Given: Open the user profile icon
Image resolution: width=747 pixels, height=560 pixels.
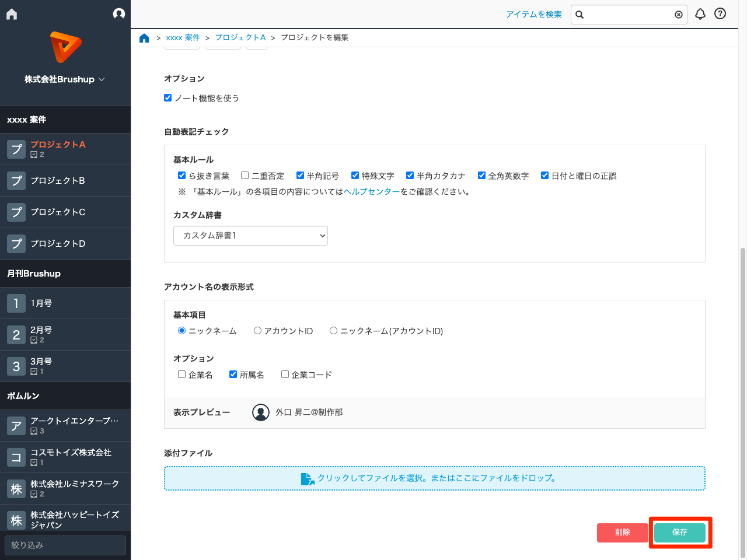Looking at the screenshot, I should click(119, 13).
